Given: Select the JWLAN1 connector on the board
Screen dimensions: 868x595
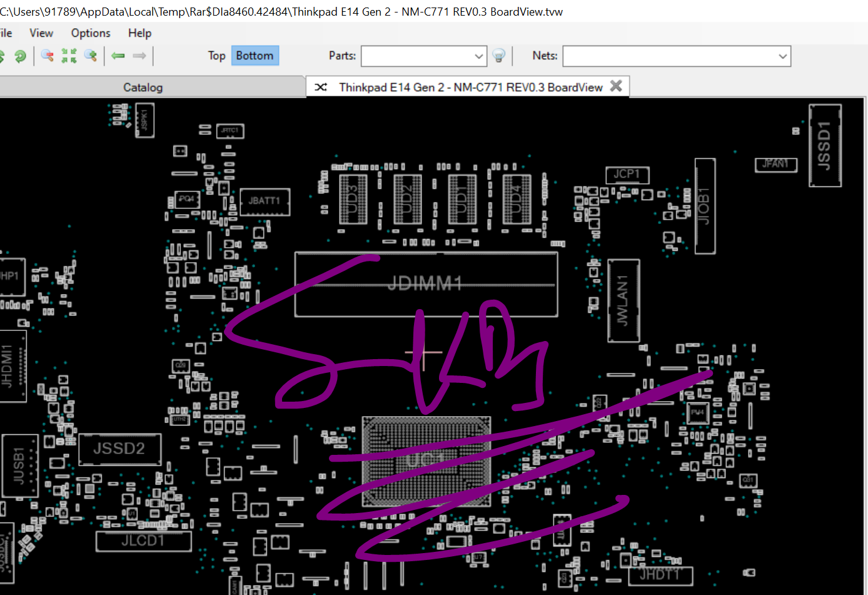Looking at the screenshot, I should tap(623, 301).
